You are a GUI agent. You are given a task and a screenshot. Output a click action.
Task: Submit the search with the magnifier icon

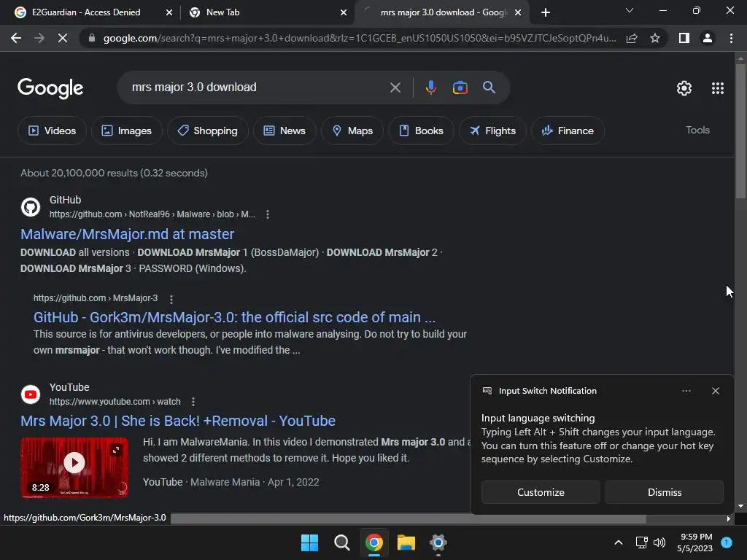tap(489, 87)
